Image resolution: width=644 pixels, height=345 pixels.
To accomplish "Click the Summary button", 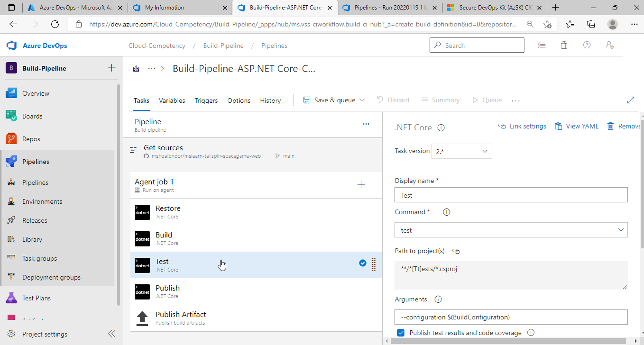I will [440, 100].
